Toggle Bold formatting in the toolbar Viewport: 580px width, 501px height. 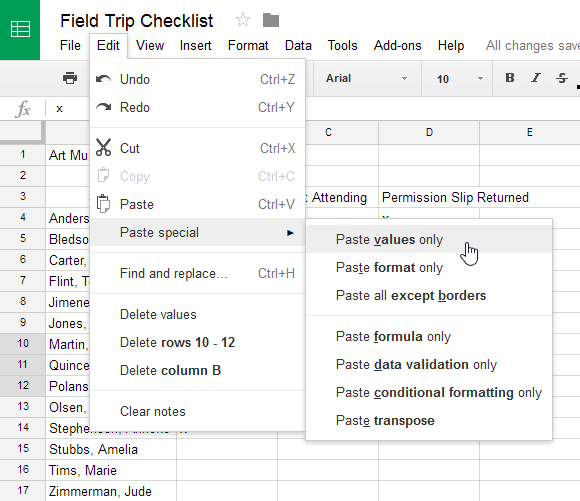coord(510,78)
